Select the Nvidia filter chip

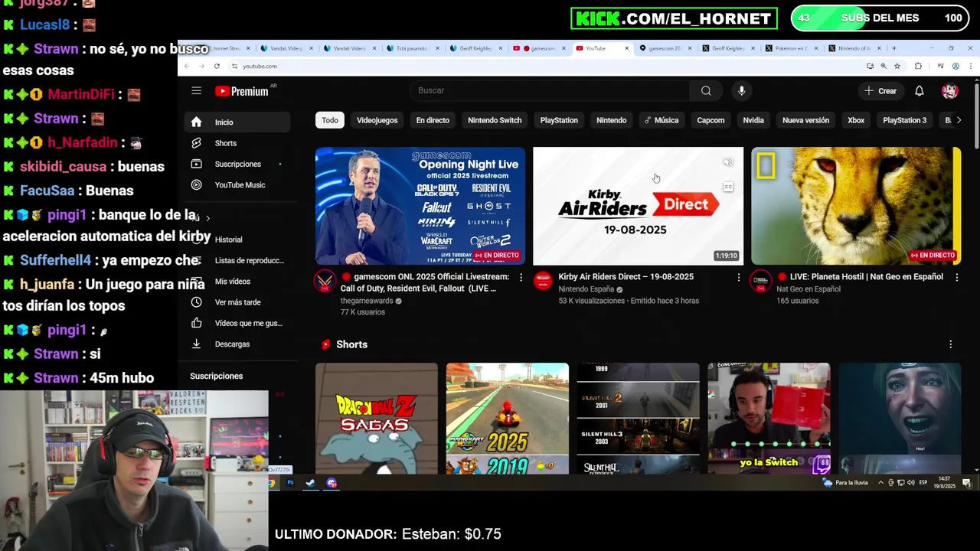click(x=753, y=120)
